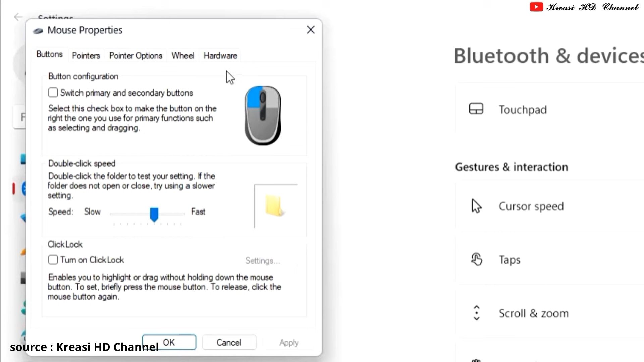Open ClickLock Settings button
Viewport: 644px width, 362px height.
pyautogui.click(x=263, y=261)
